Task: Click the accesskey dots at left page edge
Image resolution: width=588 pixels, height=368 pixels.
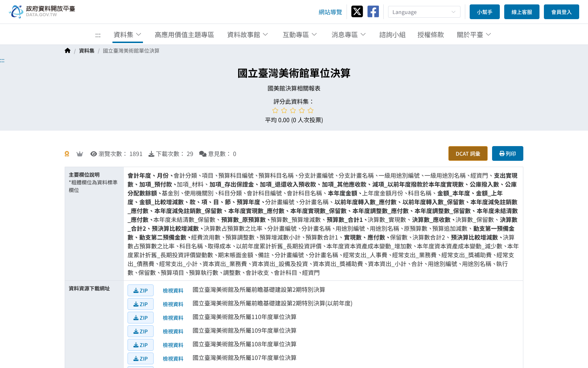Action: tap(2, 61)
